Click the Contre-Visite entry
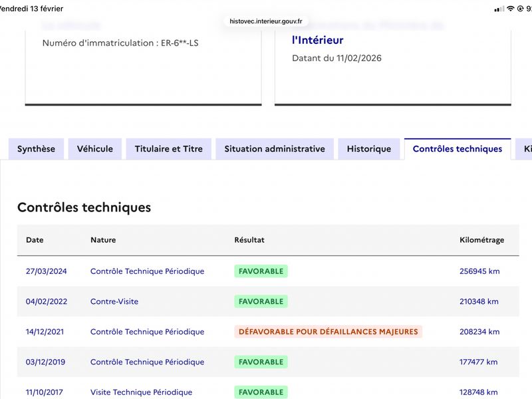This screenshot has width=532, height=399. (x=114, y=301)
